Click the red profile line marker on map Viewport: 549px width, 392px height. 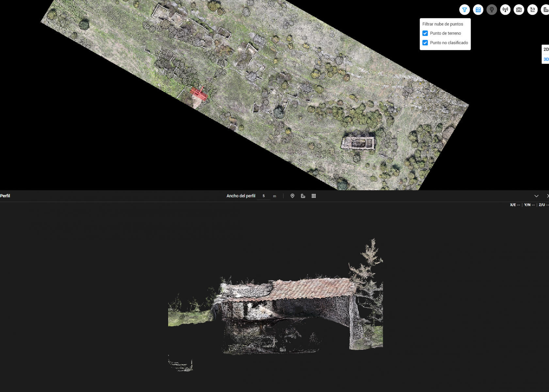click(199, 93)
